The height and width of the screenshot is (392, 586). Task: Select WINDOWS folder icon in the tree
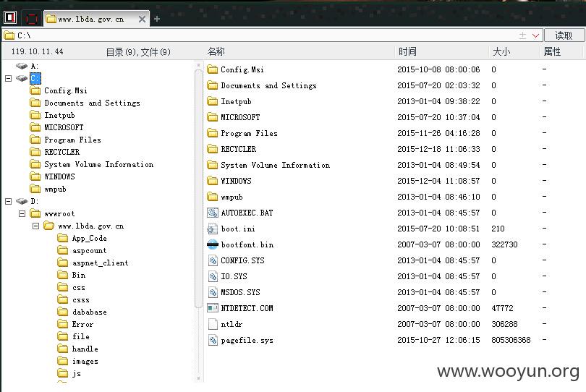(x=35, y=176)
